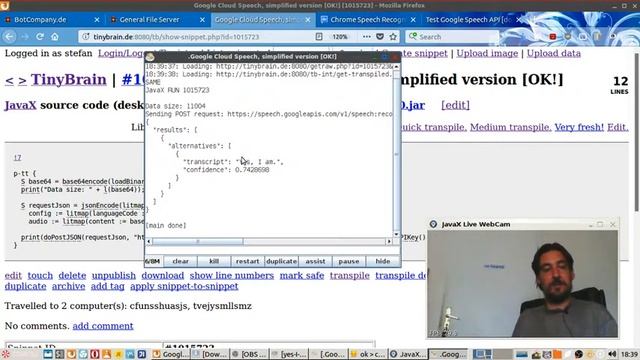Screen dimensions: 640x360
Task: Click console horizontal scrollbar right arrow
Action: tap(389, 242)
